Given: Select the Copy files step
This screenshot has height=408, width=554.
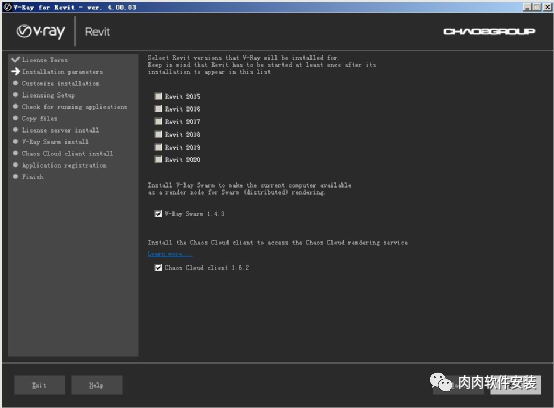Looking at the screenshot, I should pyautogui.click(x=39, y=118).
